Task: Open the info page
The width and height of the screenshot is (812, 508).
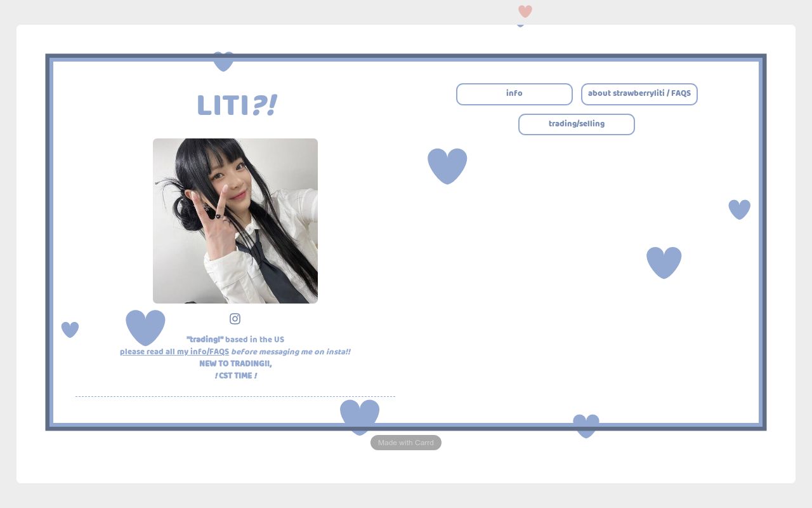Action: point(514,94)
